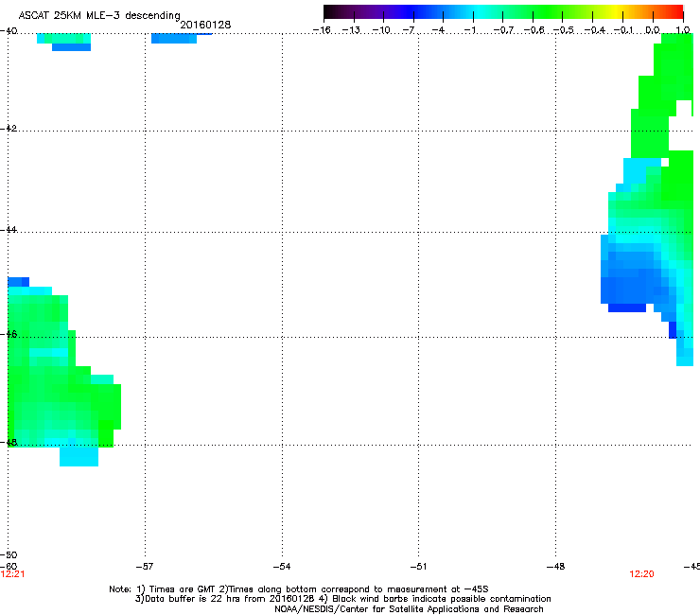Viewport: 700px width, 615px height.
Task: Click the note line beginning "Note: 1) Times are GMT"
Action: 299,589
